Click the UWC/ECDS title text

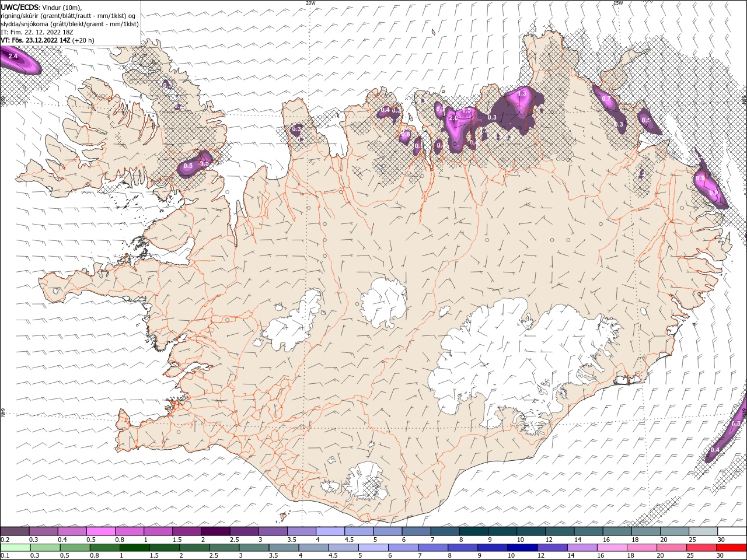(x=20, y=7)
